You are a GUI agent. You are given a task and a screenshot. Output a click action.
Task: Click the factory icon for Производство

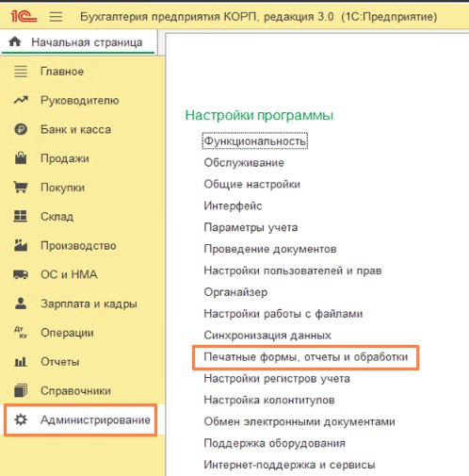[21, 245]
